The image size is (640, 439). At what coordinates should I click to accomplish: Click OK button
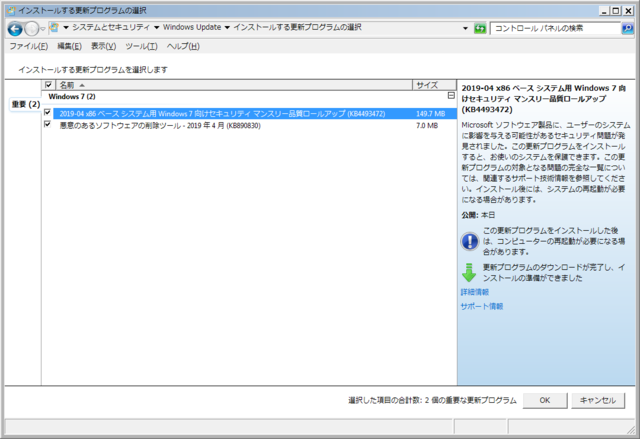545,400
